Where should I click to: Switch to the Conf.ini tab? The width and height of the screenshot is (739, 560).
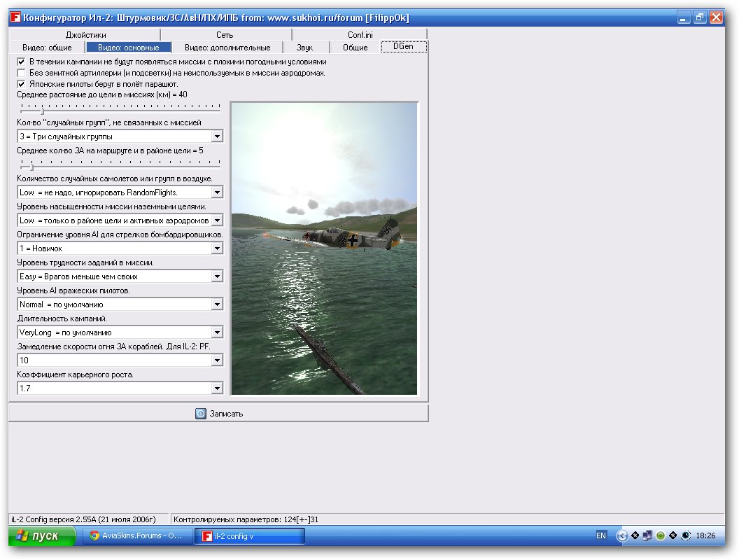(360, 35)
